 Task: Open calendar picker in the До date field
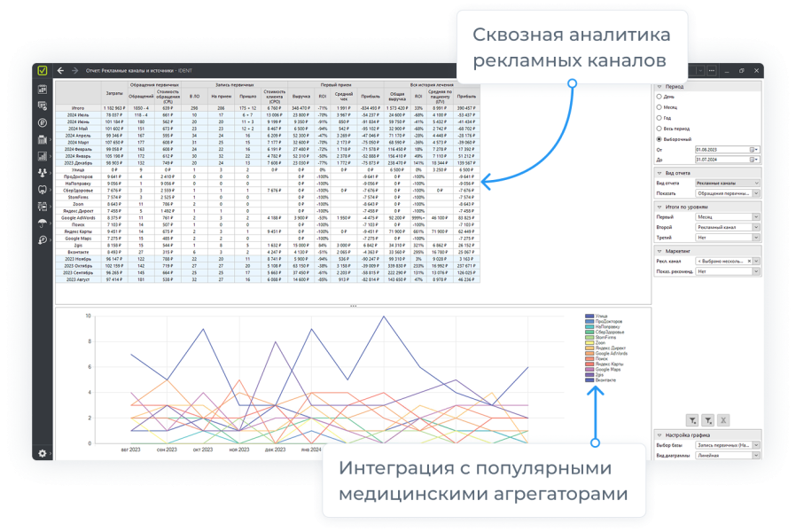click(x=753, y=160)
